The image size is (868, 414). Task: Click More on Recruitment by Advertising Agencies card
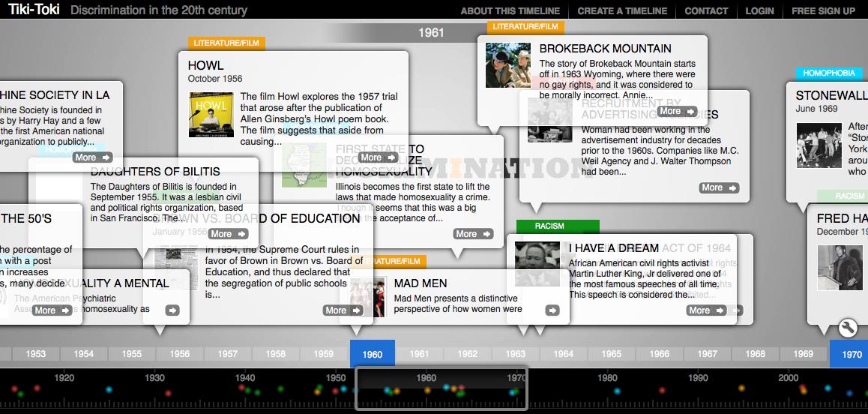[719, 188]
